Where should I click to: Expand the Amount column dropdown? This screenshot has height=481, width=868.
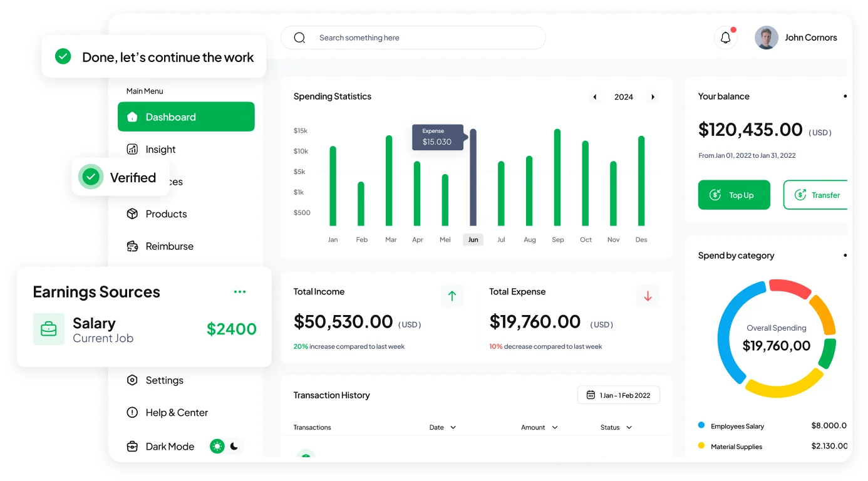point(554,427)
